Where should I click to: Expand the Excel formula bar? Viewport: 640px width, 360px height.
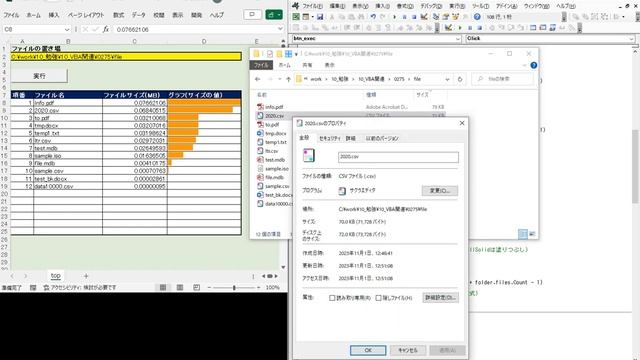(x=280, y=29)
